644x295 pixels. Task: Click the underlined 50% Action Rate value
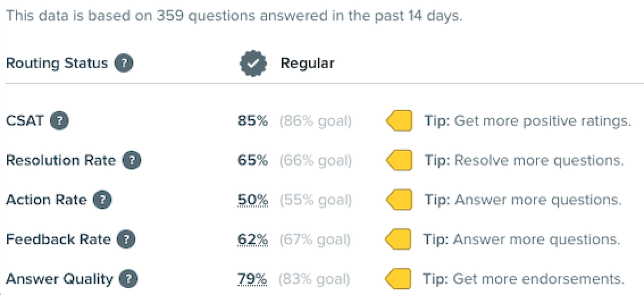(252, 200)
